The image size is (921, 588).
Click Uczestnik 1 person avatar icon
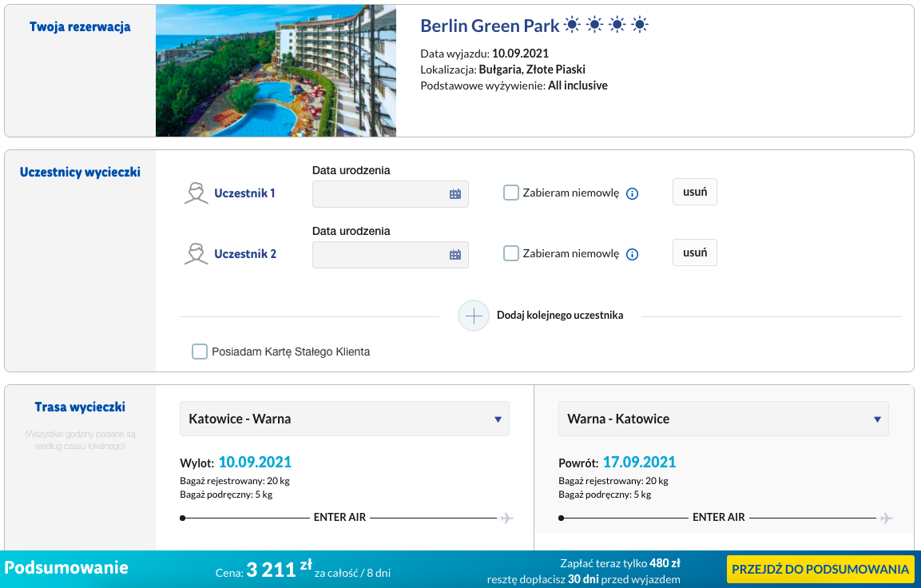196,193
